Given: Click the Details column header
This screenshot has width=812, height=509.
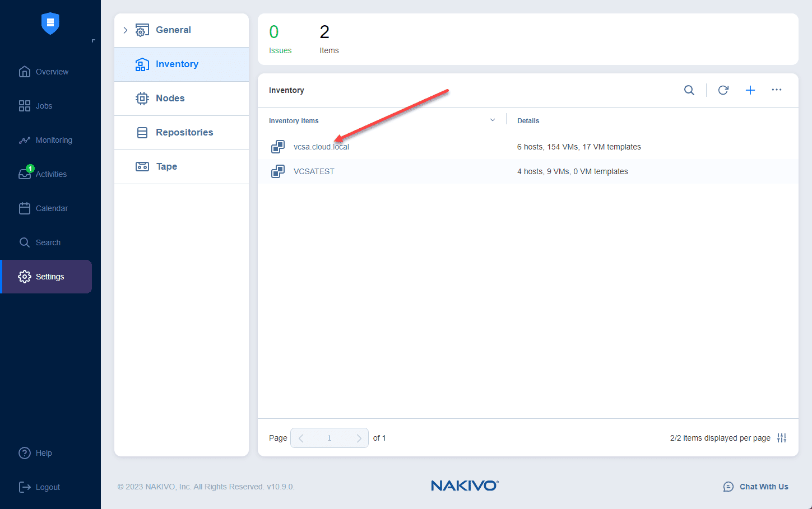Looking at the screenshot, I should click(528, 120).
